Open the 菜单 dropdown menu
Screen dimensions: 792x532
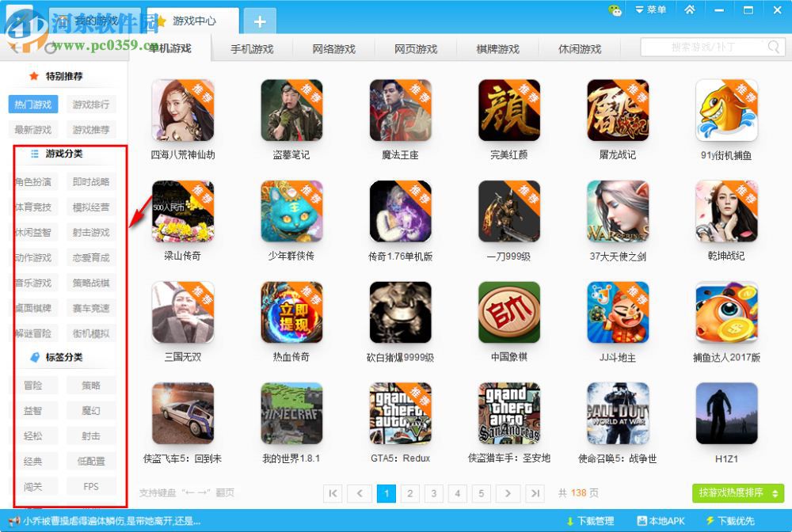coord(651,9)
